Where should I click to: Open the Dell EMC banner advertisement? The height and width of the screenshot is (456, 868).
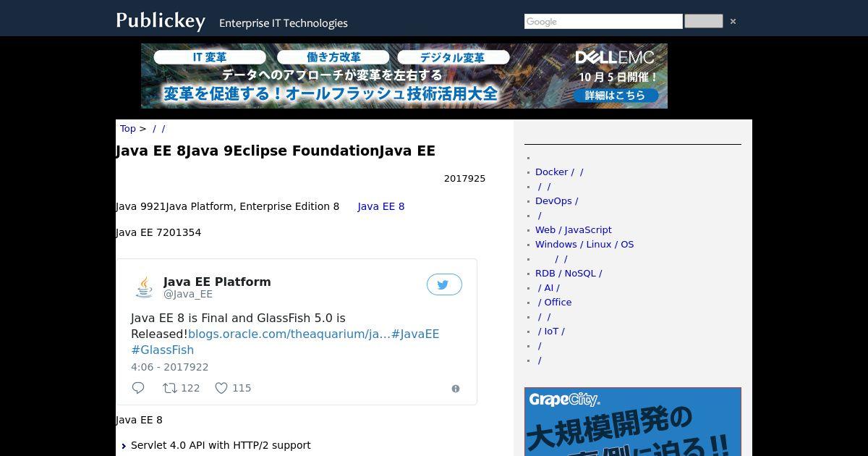404,76
